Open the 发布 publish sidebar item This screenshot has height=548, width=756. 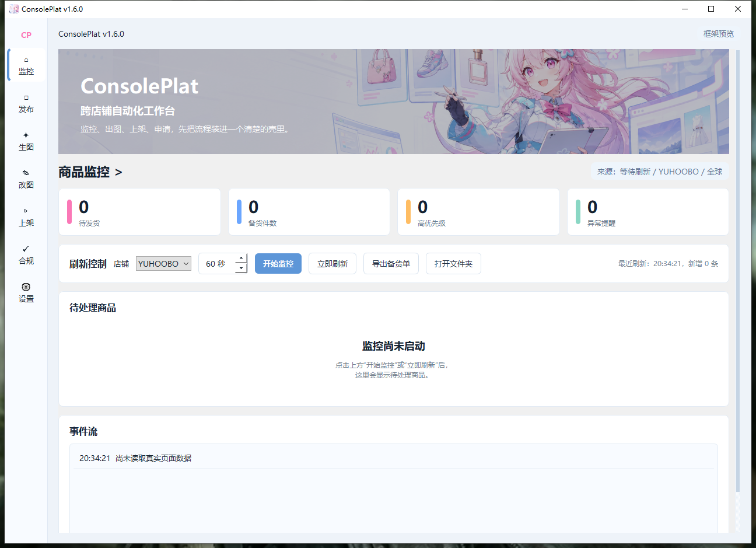(x=26, y=103)
